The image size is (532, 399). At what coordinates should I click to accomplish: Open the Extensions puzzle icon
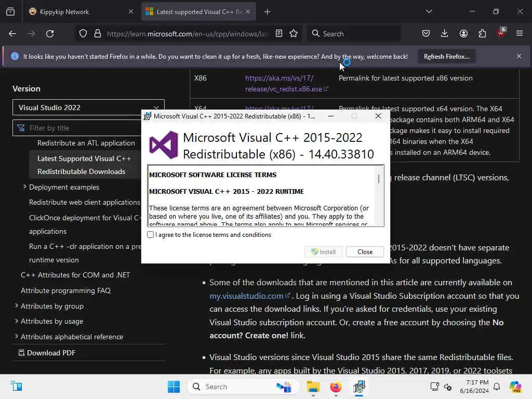pos(482,34)
